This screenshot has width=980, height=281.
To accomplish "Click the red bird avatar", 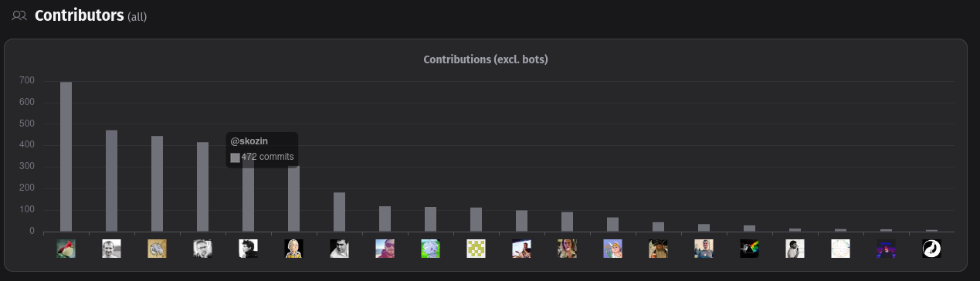I will 66,249.
